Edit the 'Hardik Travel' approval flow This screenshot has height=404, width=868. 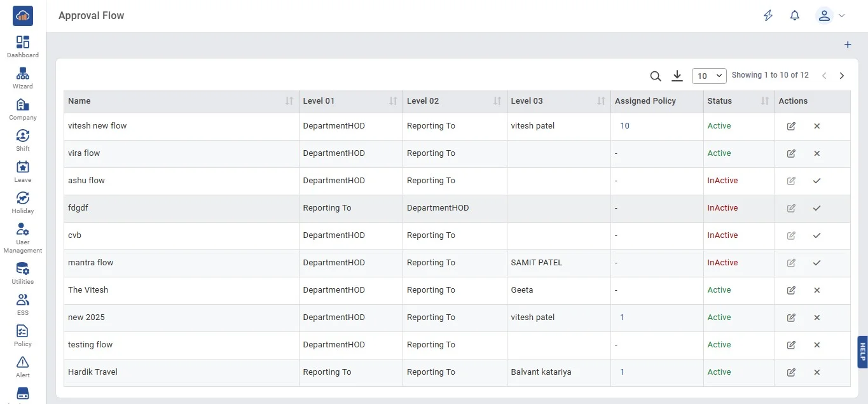(x=791, y=372)
